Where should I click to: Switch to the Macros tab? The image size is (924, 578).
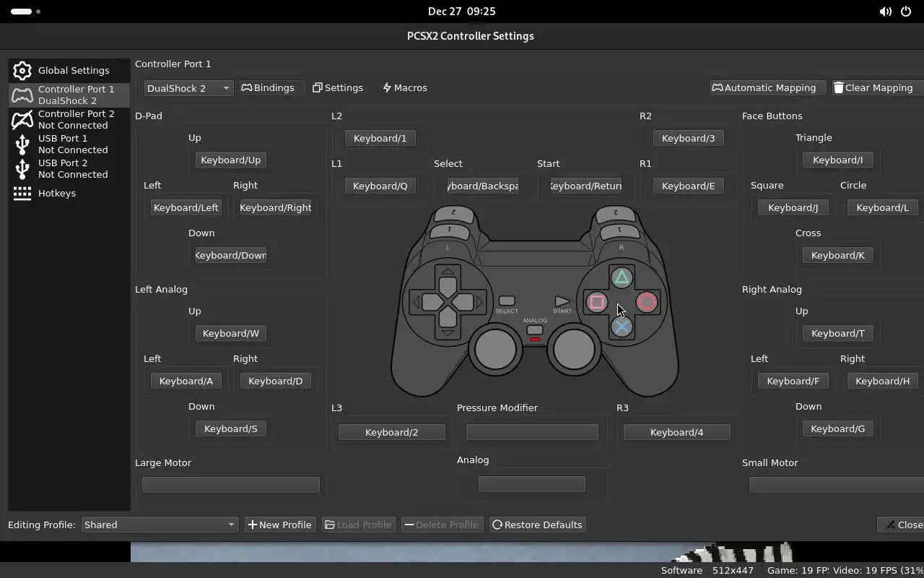tap(405, 88)
